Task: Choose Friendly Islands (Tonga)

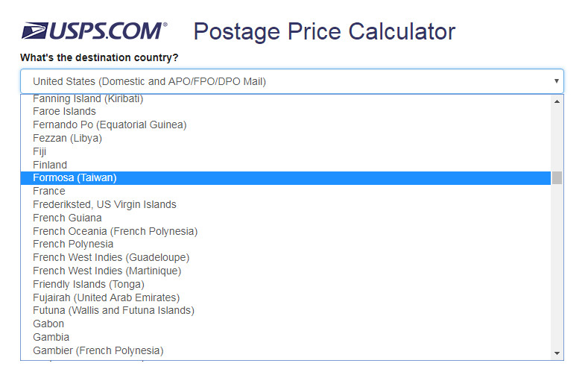Action: click(89, 284)
